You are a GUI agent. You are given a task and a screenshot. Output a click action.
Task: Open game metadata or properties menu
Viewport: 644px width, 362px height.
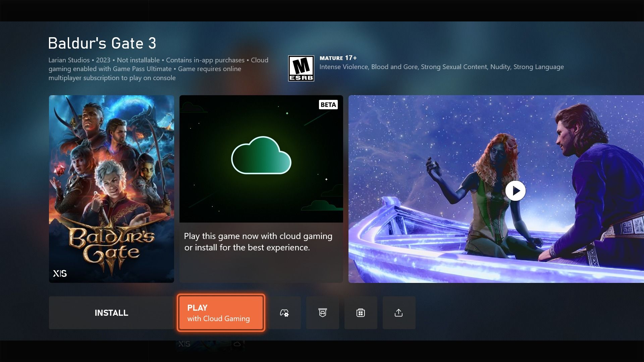284,312
